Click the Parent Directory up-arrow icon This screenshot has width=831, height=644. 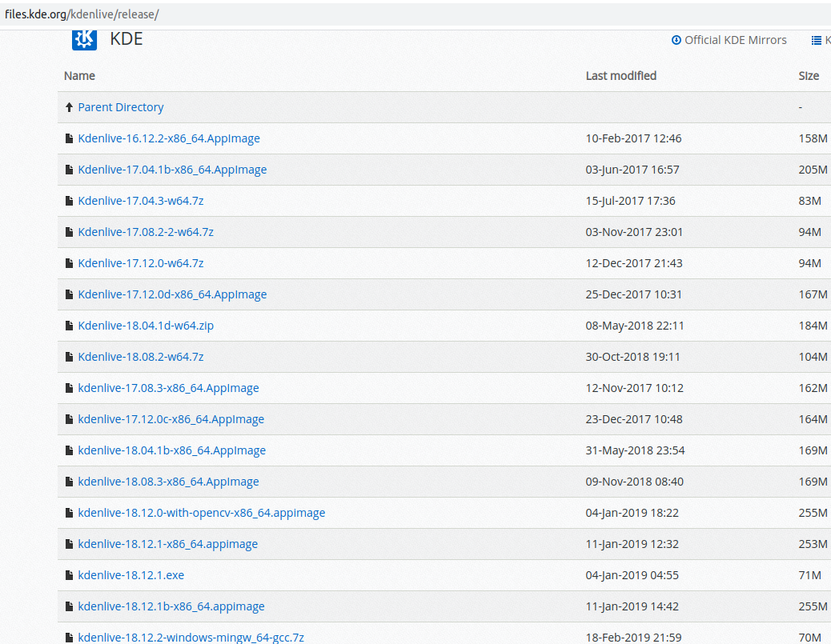pyautogui.click(x=69, y=107)
